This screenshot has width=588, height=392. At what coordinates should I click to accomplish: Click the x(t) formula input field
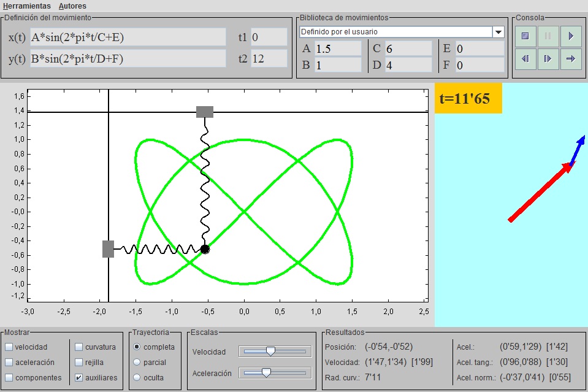tap(128, 37)
